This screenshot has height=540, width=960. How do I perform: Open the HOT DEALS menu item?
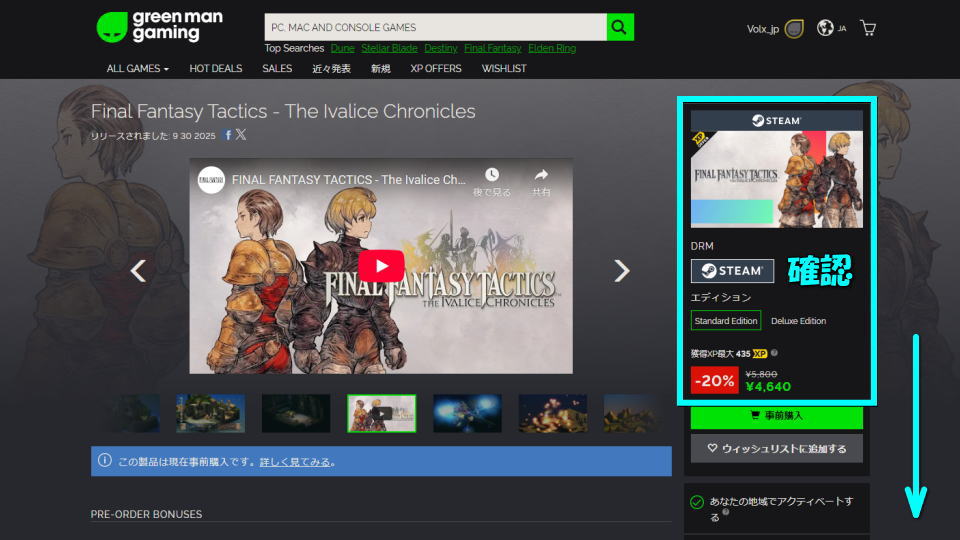coord(216,69)
